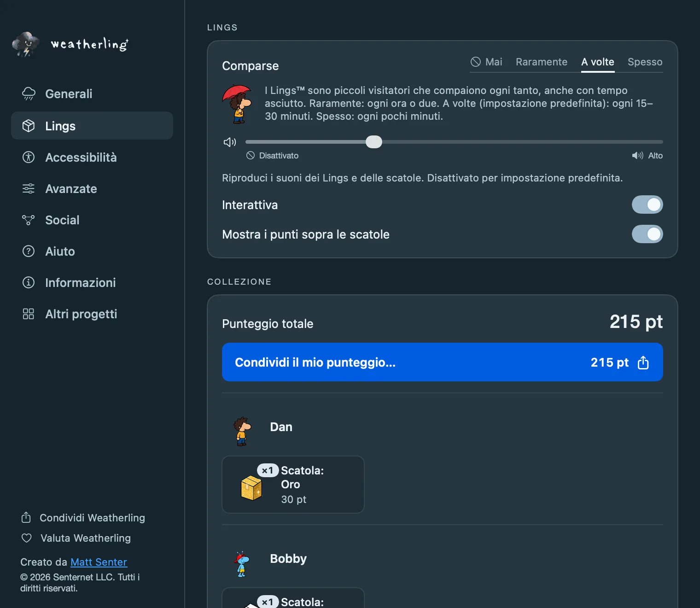Click the social nodes icon

[29, 220]
